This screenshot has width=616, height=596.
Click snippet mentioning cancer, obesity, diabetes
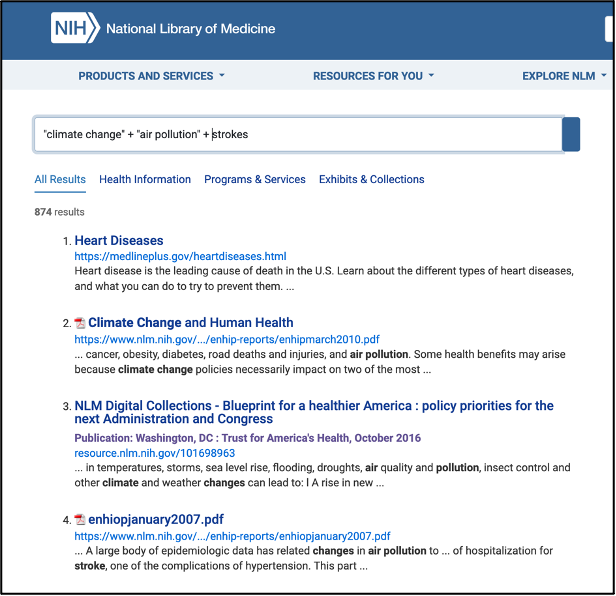320,362
